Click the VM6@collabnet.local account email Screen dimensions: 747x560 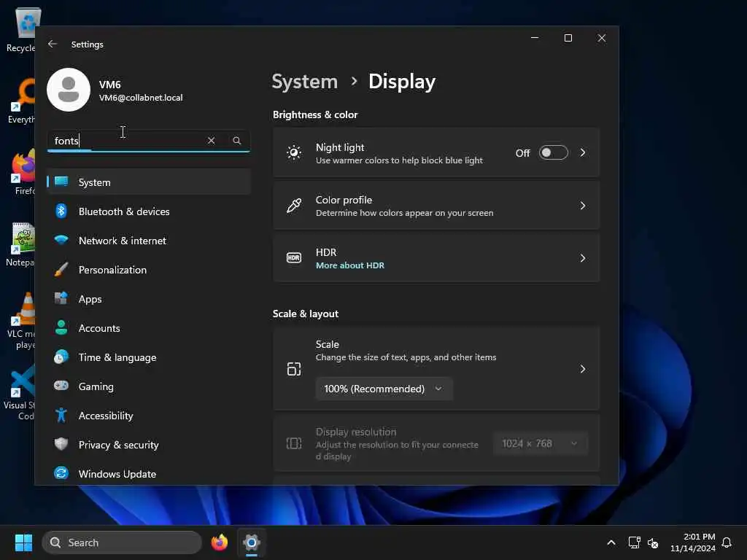(x=141, y=98)
